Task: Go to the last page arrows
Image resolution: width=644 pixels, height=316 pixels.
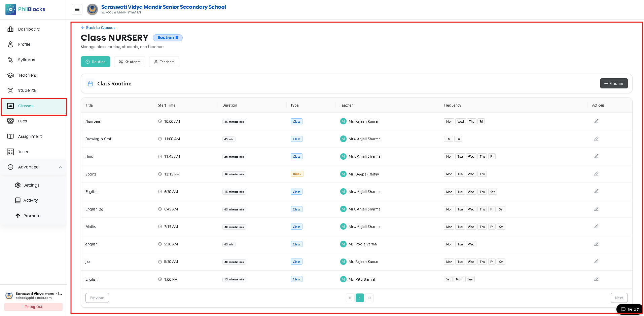Action: pos(369,298)
